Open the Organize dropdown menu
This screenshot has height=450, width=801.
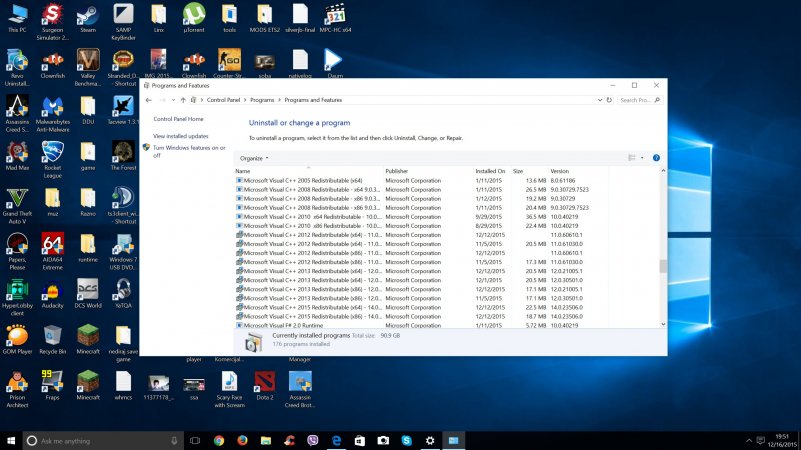[254, 158]
